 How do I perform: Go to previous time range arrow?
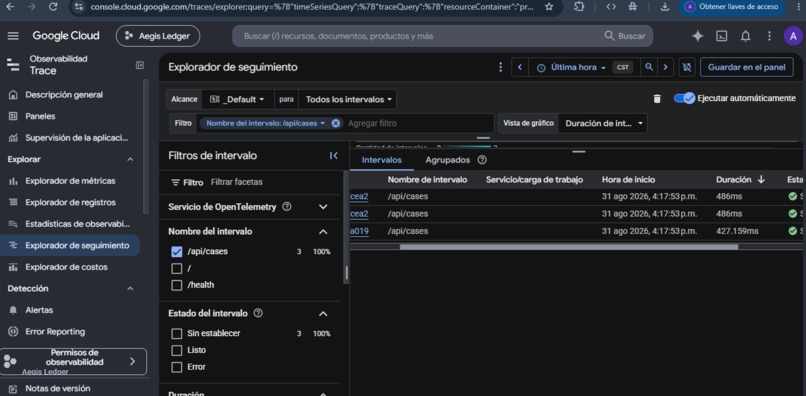[520, 67]
